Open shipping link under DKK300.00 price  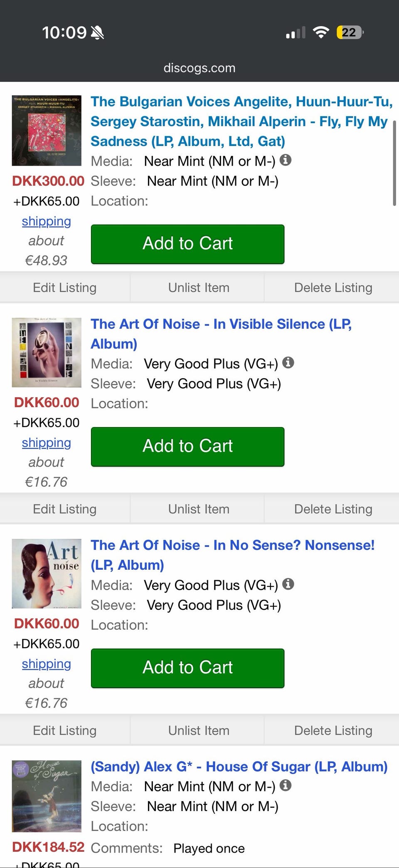coord(47,221)
